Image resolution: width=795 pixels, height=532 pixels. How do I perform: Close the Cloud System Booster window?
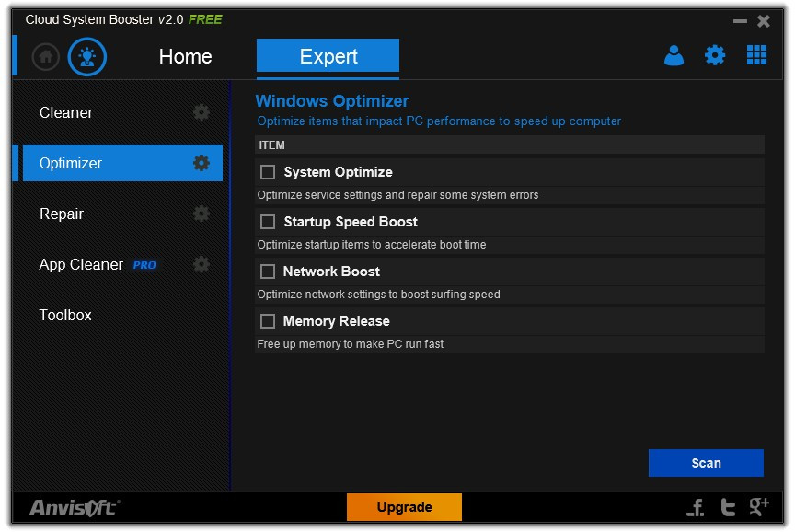(764, 21)
